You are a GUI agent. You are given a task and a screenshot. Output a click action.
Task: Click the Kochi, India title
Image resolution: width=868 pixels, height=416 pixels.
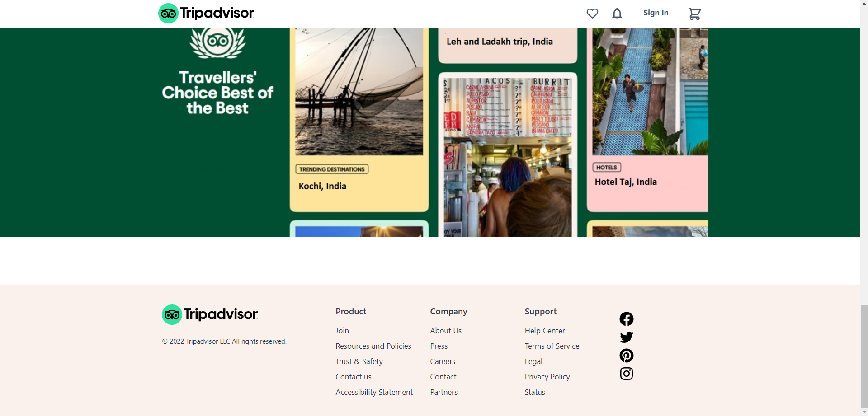click(322, 186)
